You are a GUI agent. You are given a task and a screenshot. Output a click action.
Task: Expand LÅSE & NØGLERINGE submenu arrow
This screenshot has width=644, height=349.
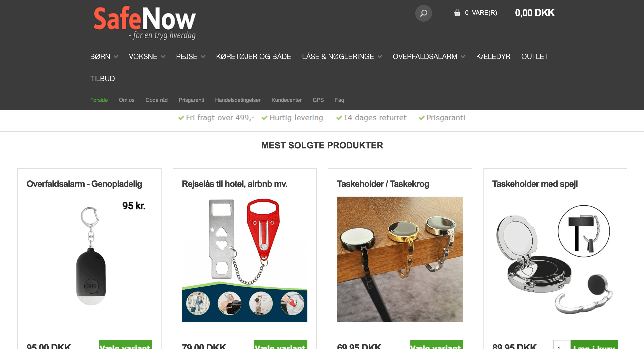tap(380, 57)
